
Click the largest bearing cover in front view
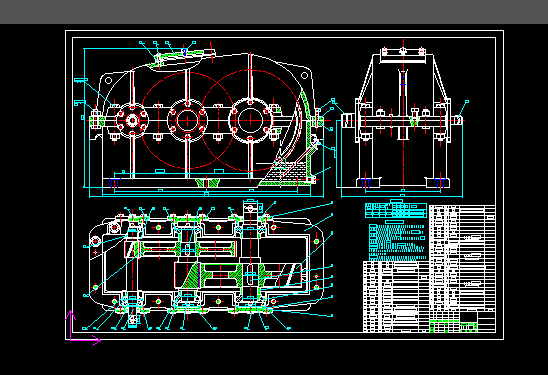pos(250,120)
